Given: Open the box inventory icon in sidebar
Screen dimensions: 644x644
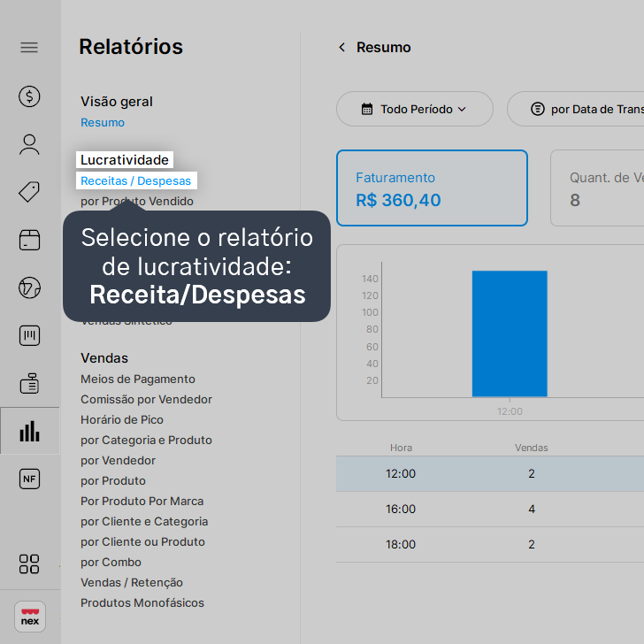Looking at the screenshot, I should pyautogui.click(x=29, y=240).
